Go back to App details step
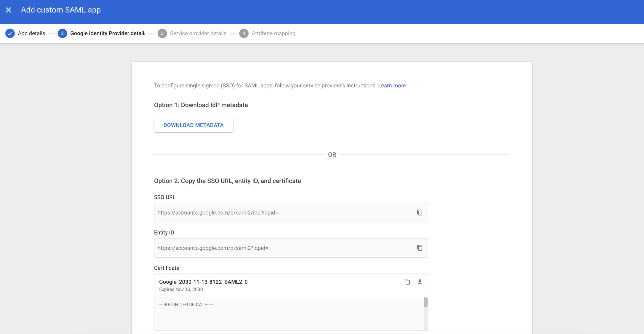This screenshot has width=644, height=334. coord(32,33)
